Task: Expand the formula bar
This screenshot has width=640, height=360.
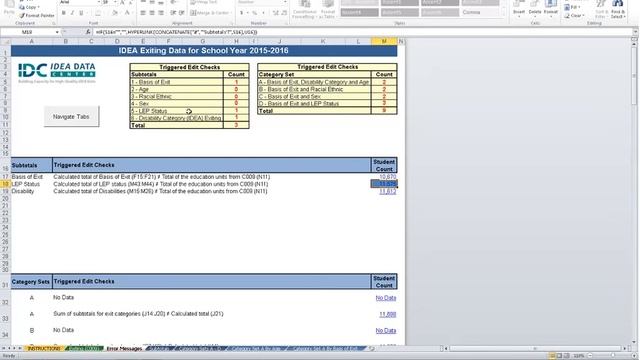Action: 635,32
